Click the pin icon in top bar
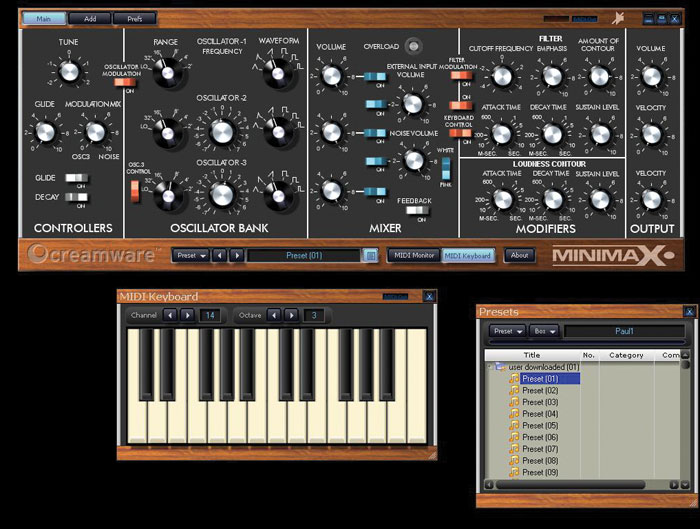The height and width of the screenshot is (529, 700). (618, 18)
